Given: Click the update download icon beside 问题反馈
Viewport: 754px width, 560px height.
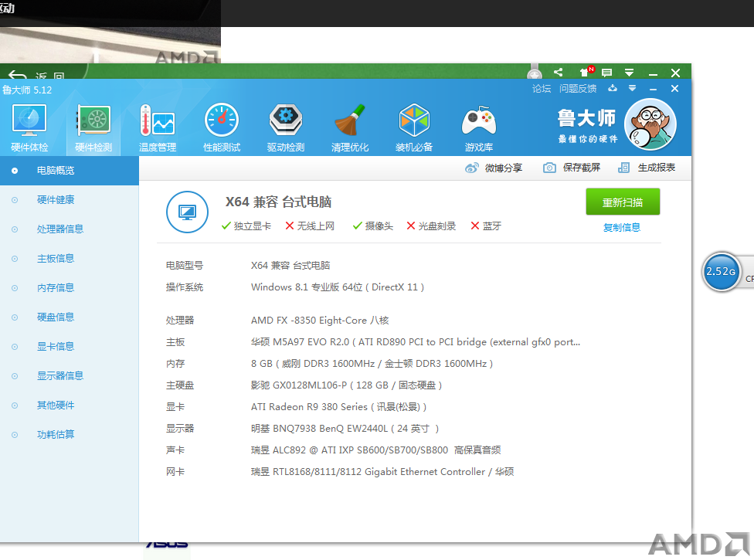Looking at the screenshot, I should 612,89.
